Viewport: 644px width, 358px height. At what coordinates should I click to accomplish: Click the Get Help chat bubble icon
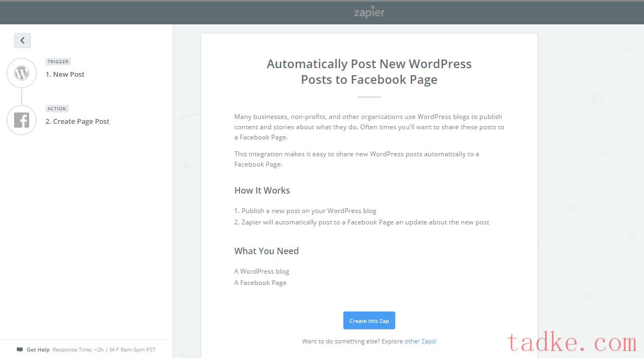click(20, 350)
